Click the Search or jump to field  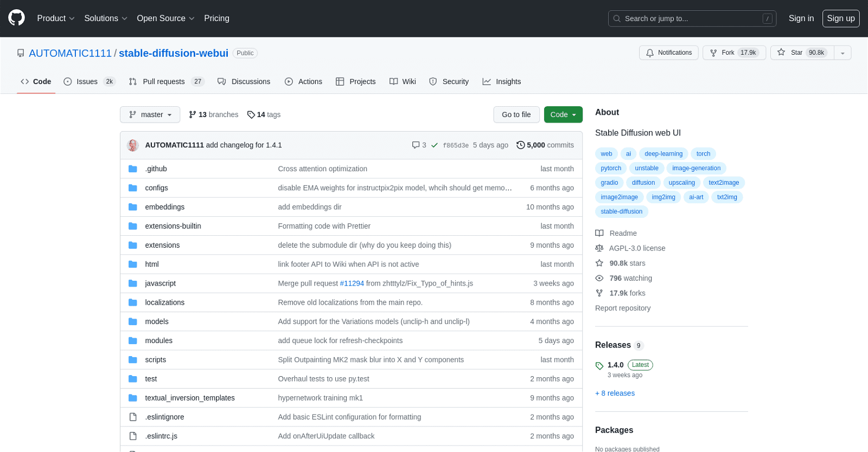click(x=692, y=18)
